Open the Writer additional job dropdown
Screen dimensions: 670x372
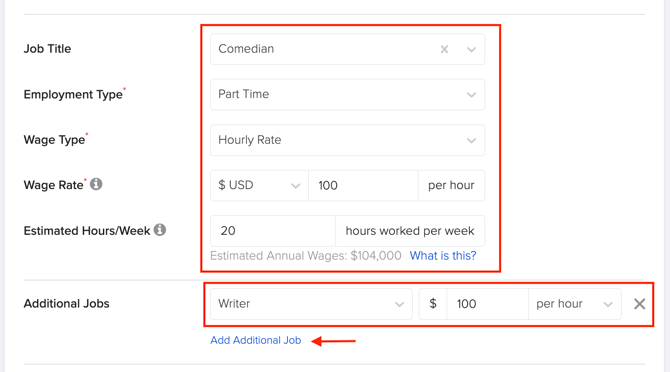coord(311,304)
